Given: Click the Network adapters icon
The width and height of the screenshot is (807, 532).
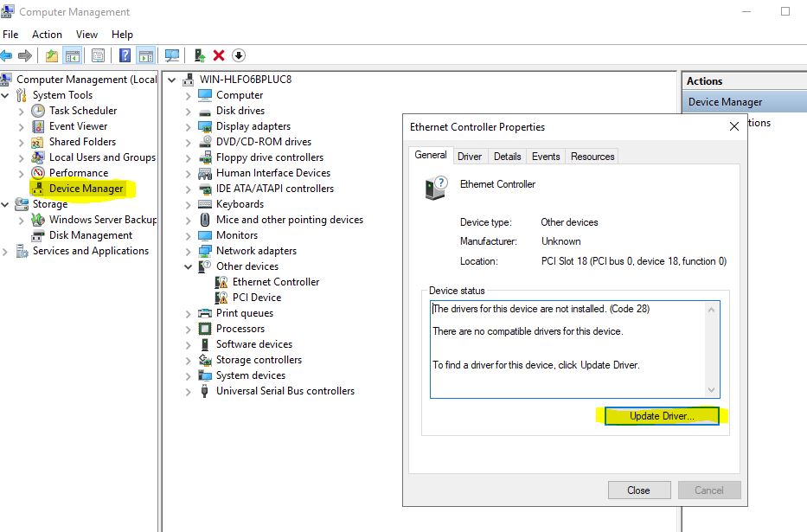Looking at the screenshot, I should tap(205, 251).
